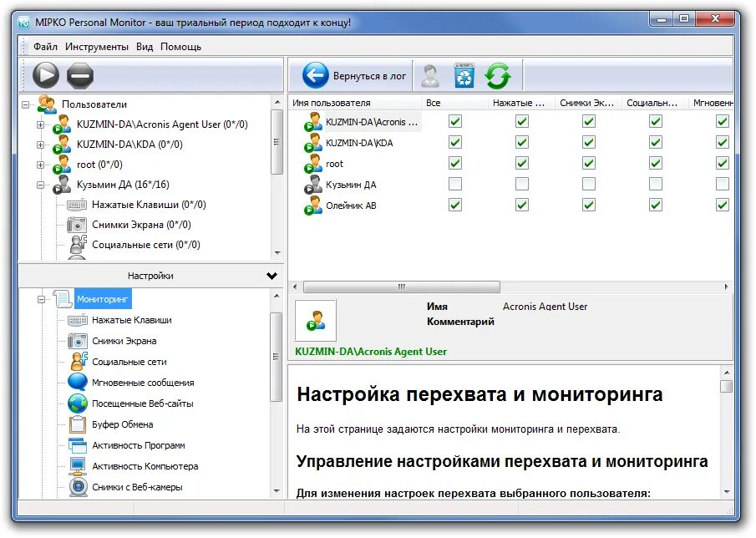Click the table horizontal scrollbar thumb
Screen dimensions: 756x538
coord(401,287)
